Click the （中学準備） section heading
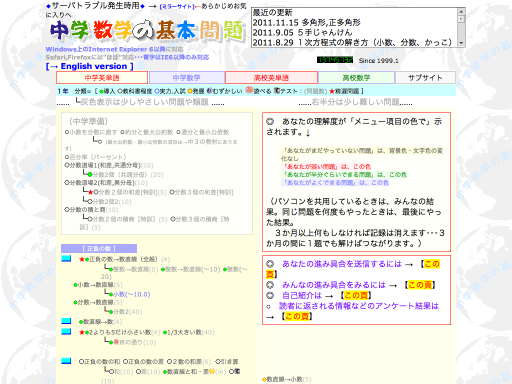 88,121
